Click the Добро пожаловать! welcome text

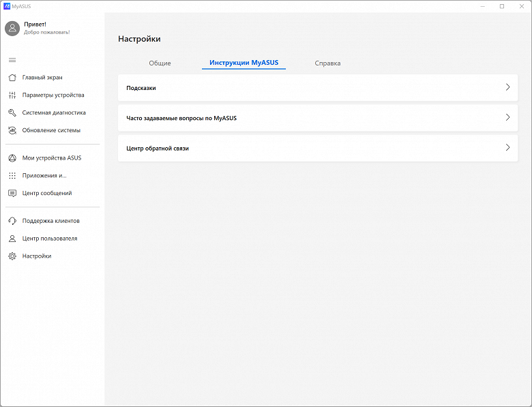pos(46,32)
